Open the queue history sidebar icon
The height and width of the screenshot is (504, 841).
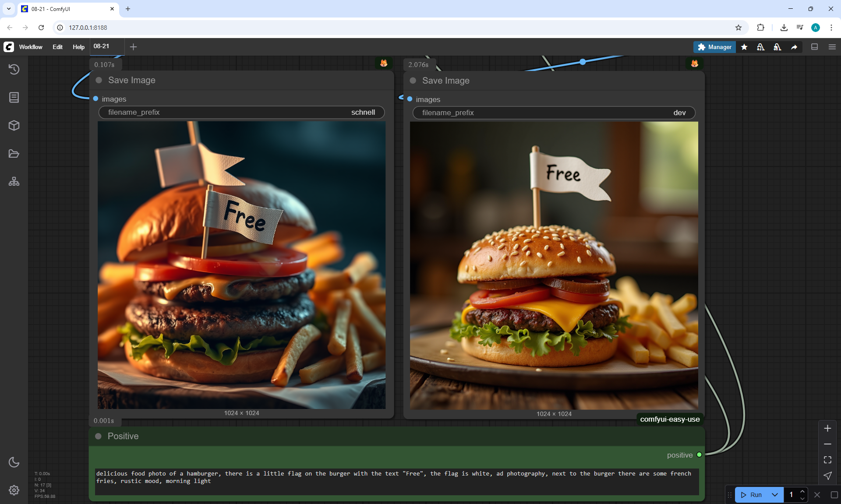pyautogui.click(x=14, y=69)
